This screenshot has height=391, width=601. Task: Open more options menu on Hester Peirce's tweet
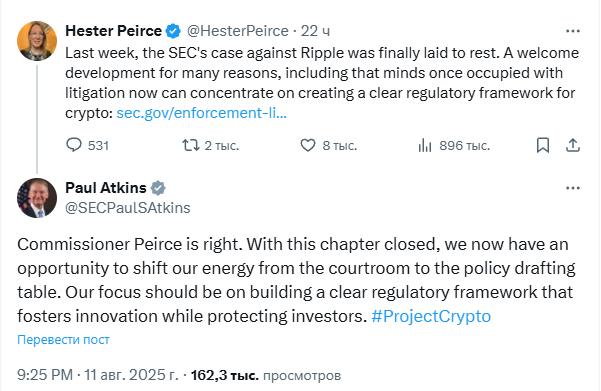point(573,31)
